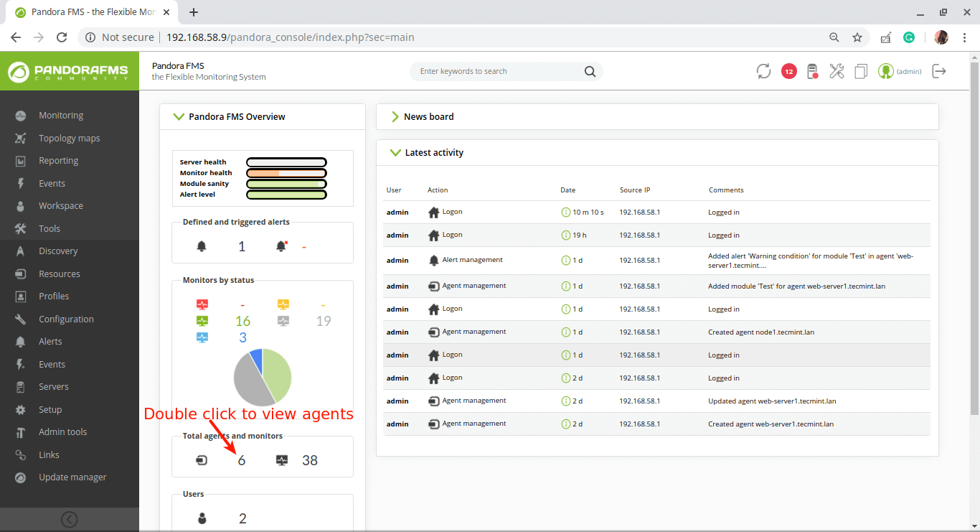Screen dimensions: 980x532
Task: Open the Topology maps menu item
Action: coord(69,138)
